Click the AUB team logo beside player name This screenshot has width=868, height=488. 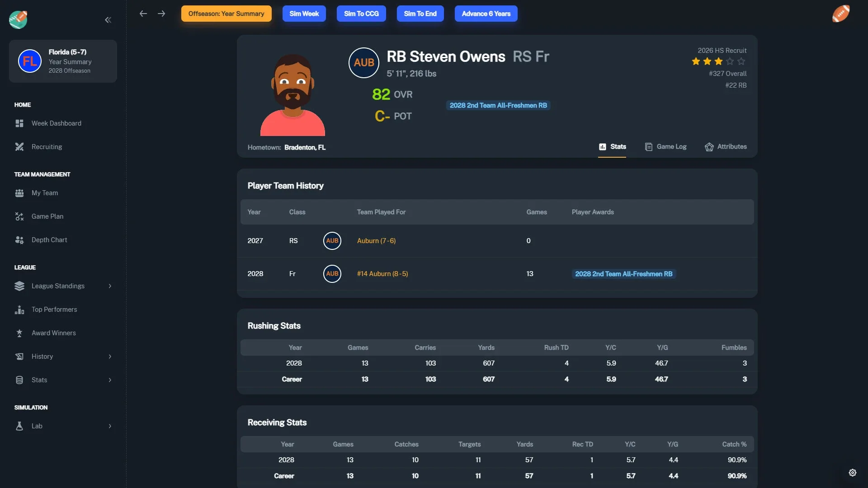point(364,63)
